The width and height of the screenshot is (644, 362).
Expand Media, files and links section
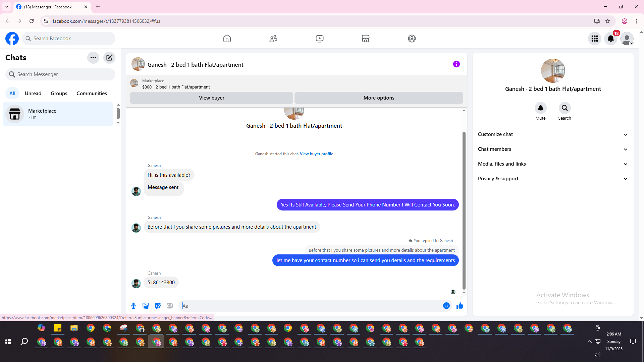click(553, 164)
